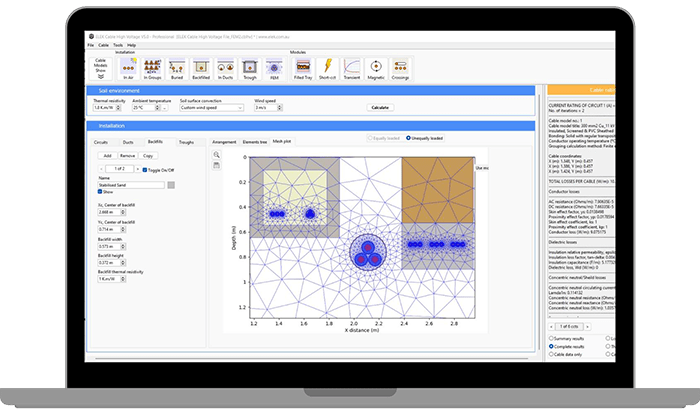Open the Tools menu

click(x=118, y=45)
